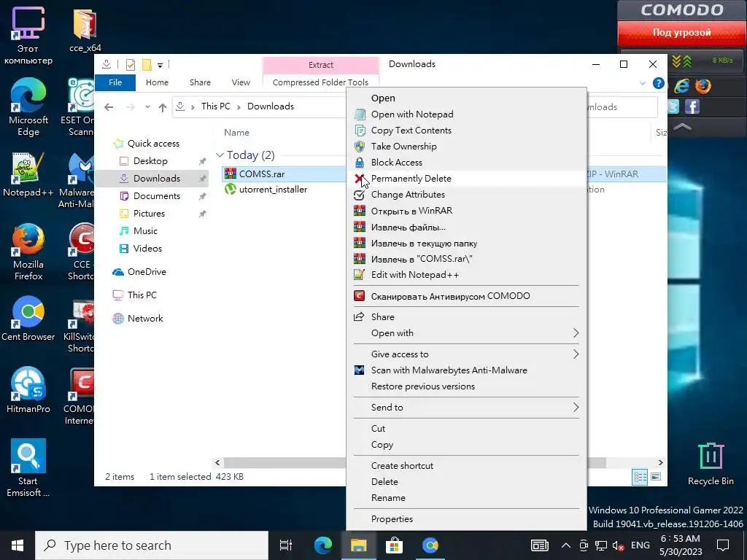Open recent locations dropdown arrow
747x560 pixels.
[147, 107]
